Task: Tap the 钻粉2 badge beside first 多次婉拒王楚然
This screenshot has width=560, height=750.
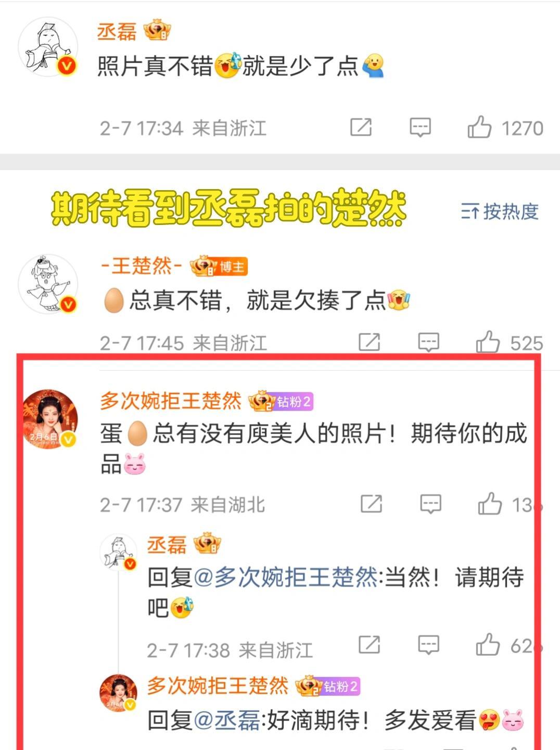Action: pyautogui.click(x=294, y=402)
